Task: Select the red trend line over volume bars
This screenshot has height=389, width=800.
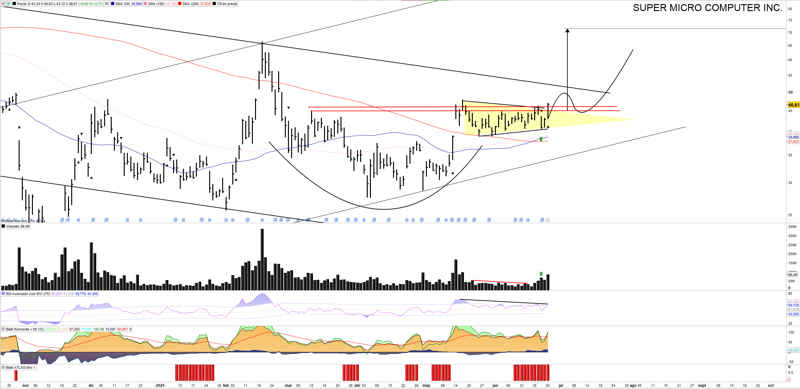Action: [x=500, y=282]
